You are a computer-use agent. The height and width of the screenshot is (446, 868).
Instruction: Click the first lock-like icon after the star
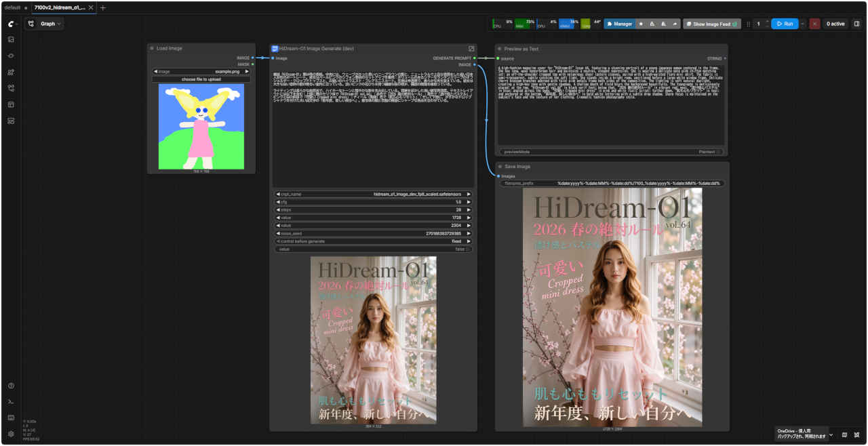652,24
